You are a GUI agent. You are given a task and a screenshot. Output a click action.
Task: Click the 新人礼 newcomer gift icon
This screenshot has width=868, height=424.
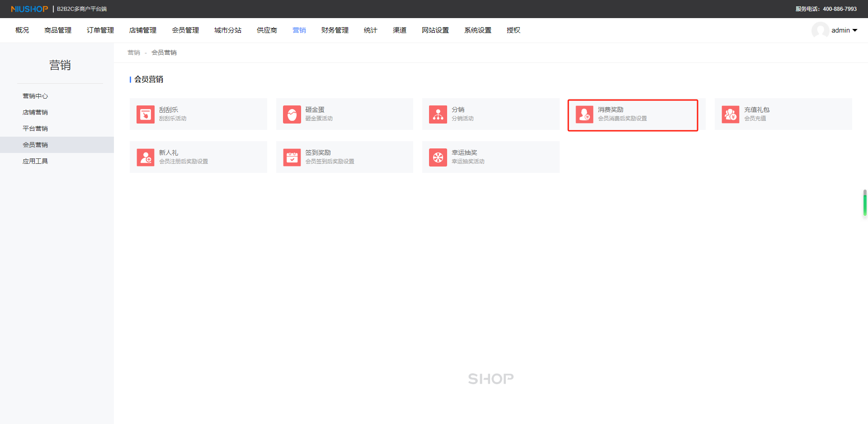(146, 157)
